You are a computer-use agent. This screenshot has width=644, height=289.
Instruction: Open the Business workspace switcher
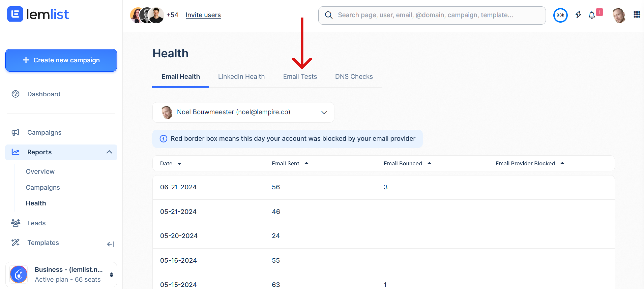111,275
